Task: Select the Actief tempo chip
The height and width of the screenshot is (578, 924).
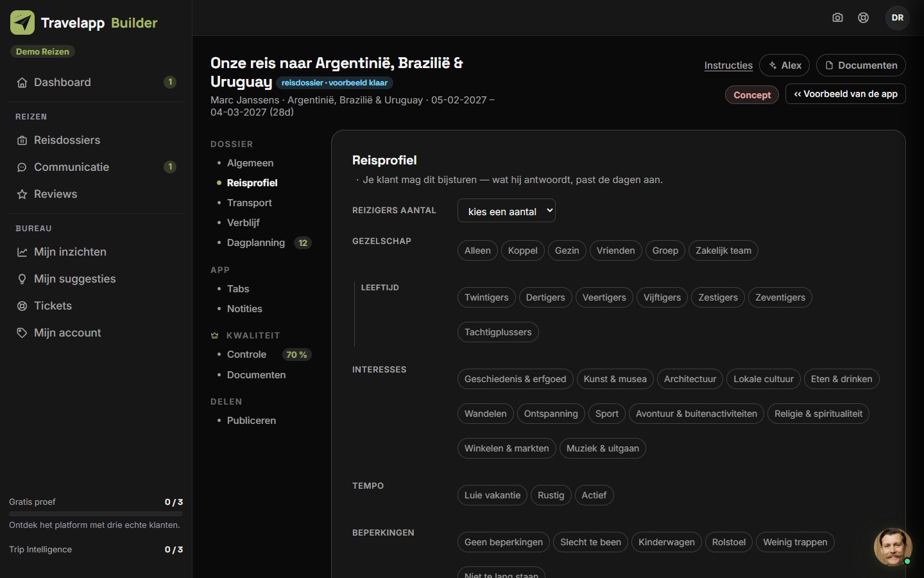Action: 594,495
